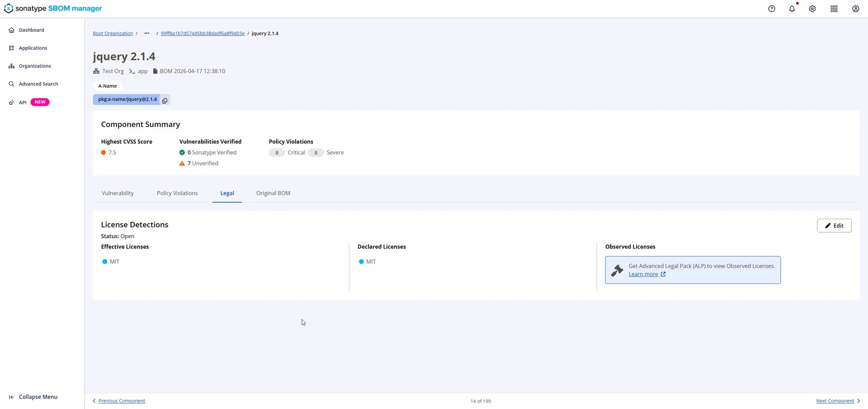Screen dimensions: 868x409
Task: Go to the Next Component
Action: pos(835,401)
